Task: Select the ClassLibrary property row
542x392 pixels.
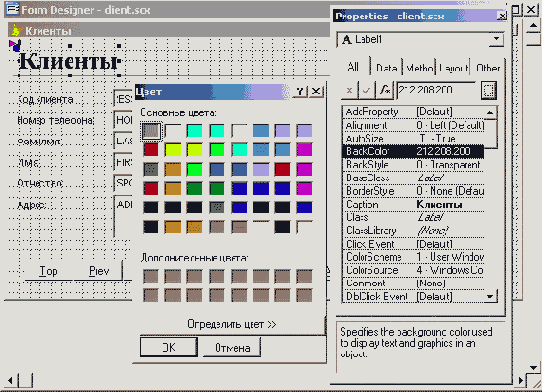Action: tap(413, 231)
